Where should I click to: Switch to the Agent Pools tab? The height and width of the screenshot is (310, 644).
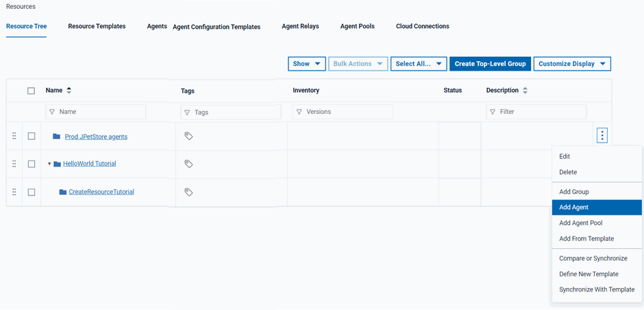[x=357, y=26]
